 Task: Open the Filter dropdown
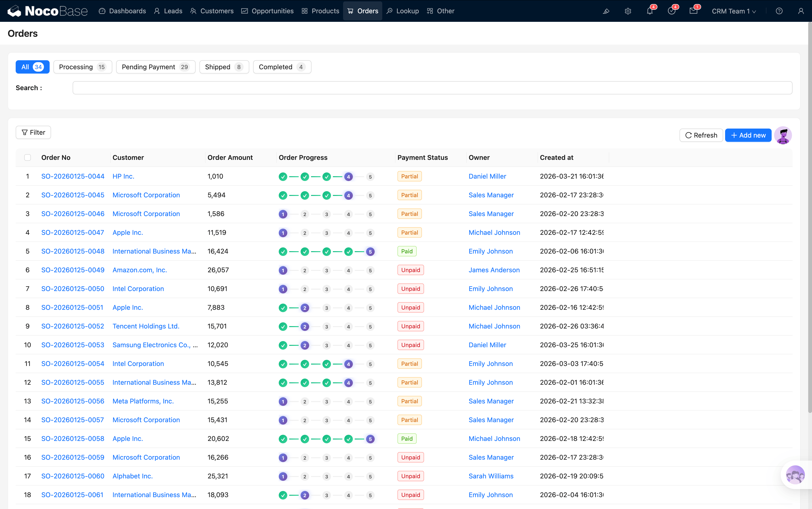pyautogui.click(x=33, y=132)
